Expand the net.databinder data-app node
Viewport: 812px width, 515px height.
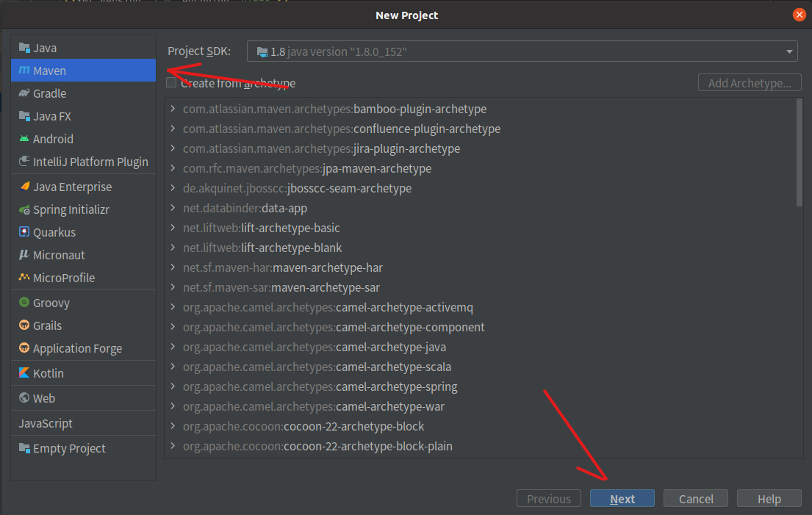point(173,208)
